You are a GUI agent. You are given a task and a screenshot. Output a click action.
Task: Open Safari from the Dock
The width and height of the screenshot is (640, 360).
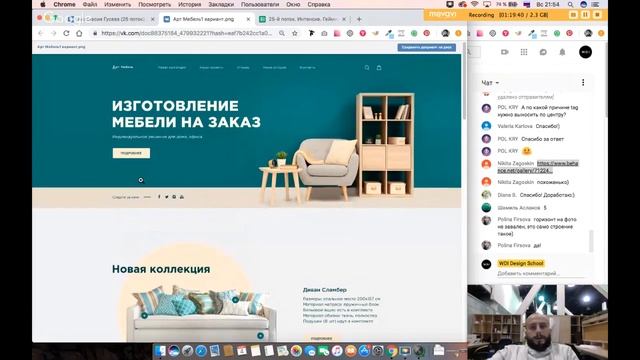click(x=201, y=350)
